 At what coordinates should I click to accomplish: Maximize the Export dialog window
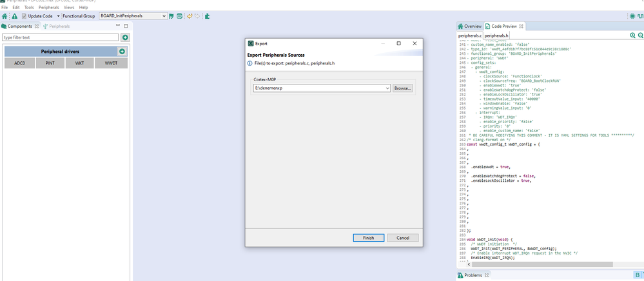(x=398, y=44)
